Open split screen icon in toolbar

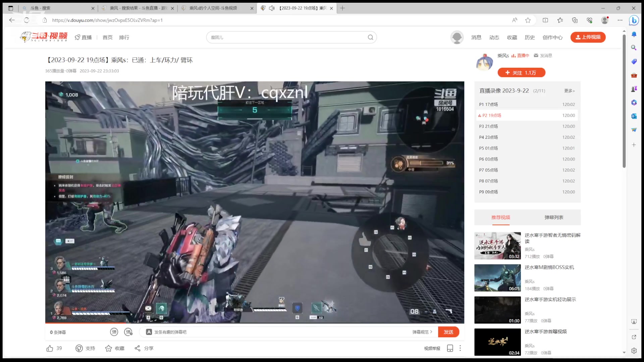pos(545,20)
